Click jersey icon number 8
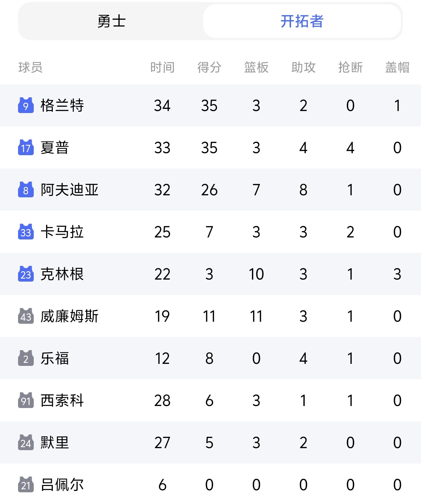Screen dimensions: 421x504 pyautogui.click(x=26, y=190)
